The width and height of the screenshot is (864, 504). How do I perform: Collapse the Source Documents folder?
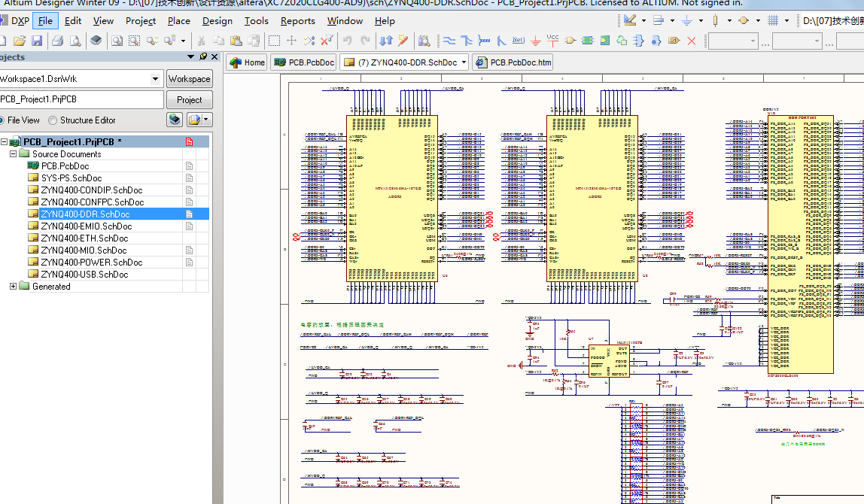point(14,153)
